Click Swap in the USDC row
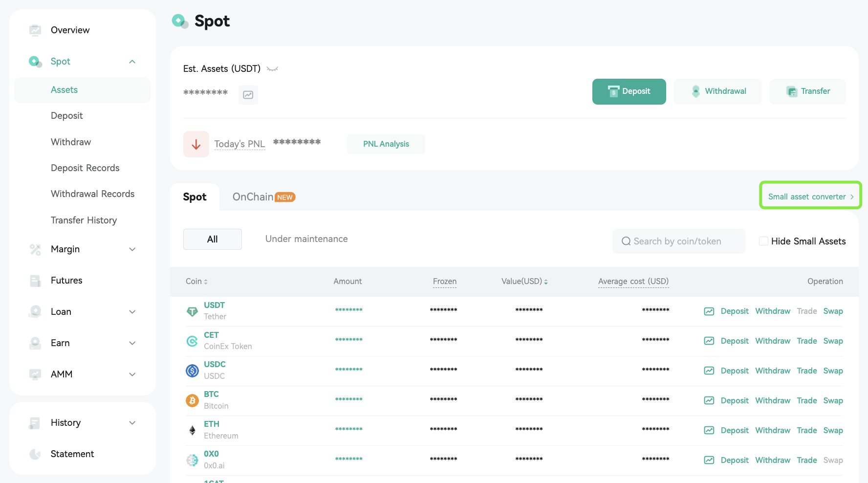Image resolution: width=868 pixels, height=483 pixels. (833, 371)
